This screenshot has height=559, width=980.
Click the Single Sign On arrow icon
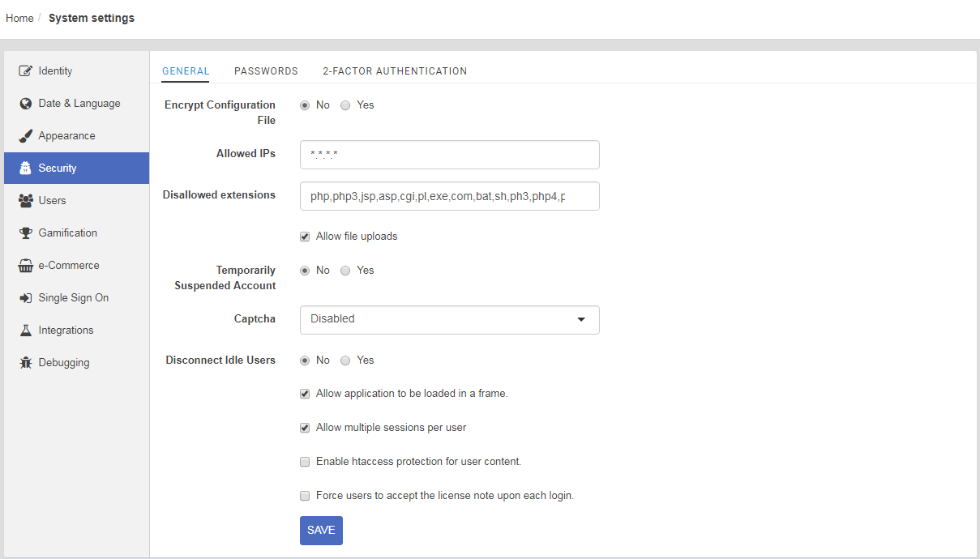click(x=25, y=298)
